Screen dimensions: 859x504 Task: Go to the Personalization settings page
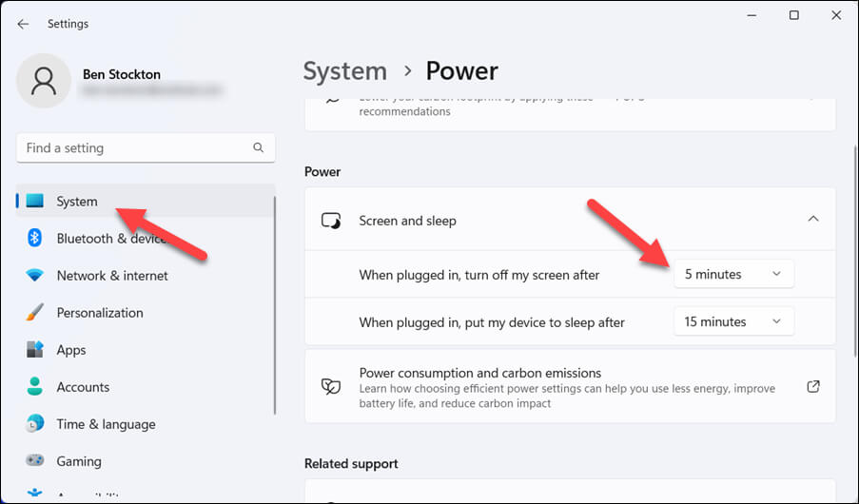[100, 313]
